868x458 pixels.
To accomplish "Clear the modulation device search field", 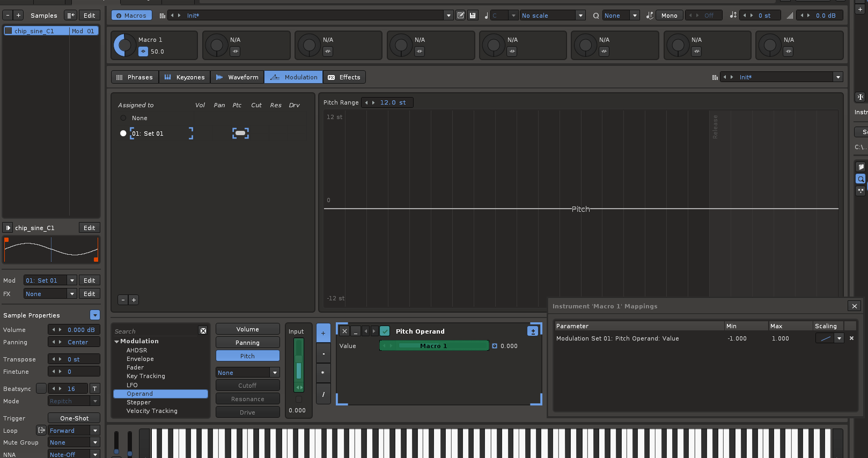I will pos(203,331).
